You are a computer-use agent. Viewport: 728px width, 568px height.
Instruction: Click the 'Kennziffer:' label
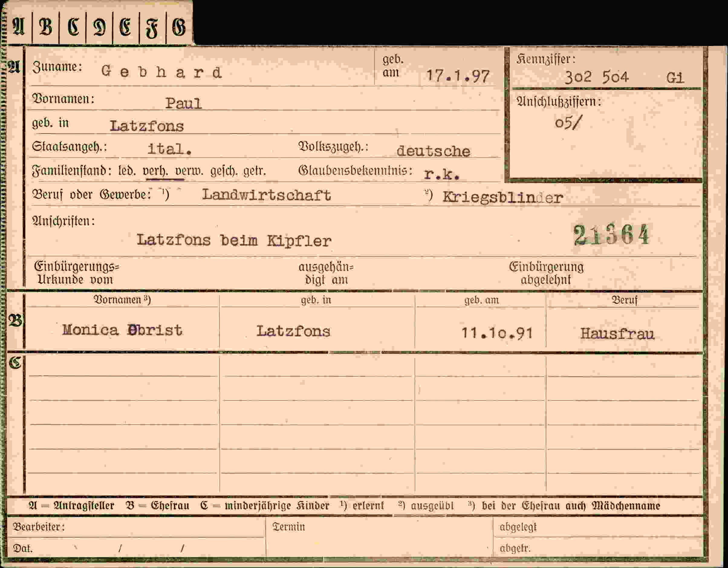(546, 59)
